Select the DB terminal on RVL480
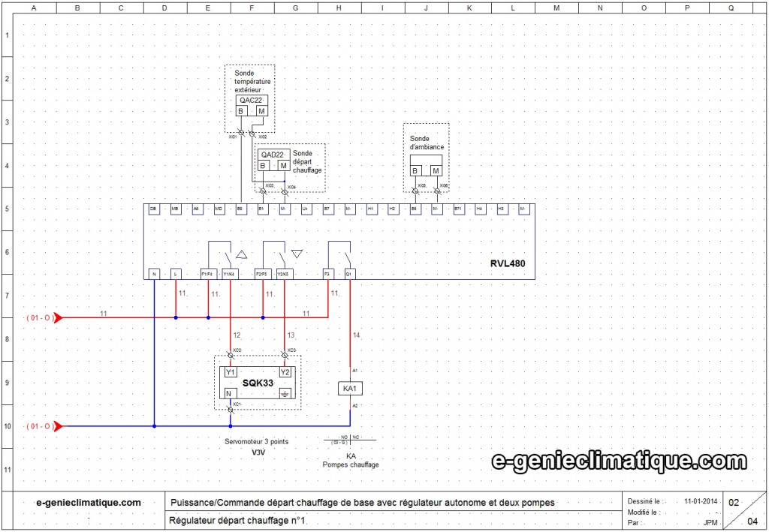 tap(153, 209)
